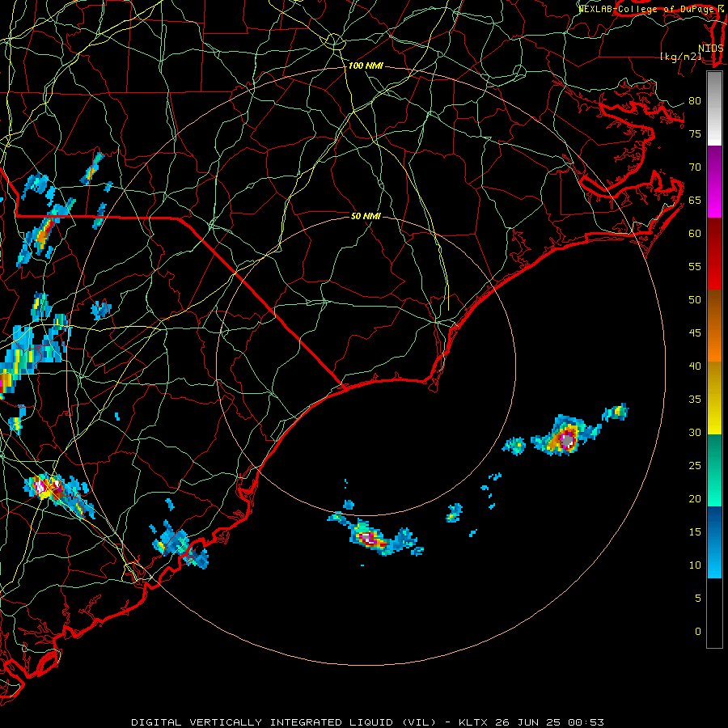Click the gray-core offshore storm cell to the east
Image resolution: width=728 pixels, height=728 pixels.
[x=566, y=437]
